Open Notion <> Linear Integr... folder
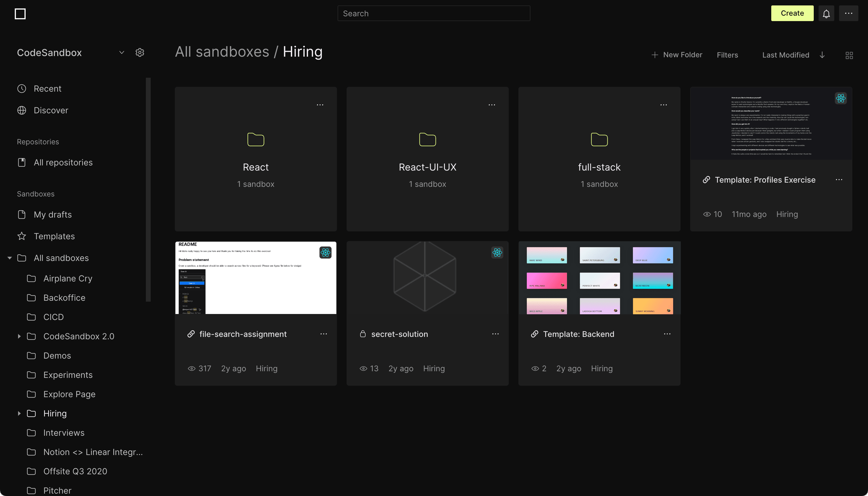 [93, 452]
